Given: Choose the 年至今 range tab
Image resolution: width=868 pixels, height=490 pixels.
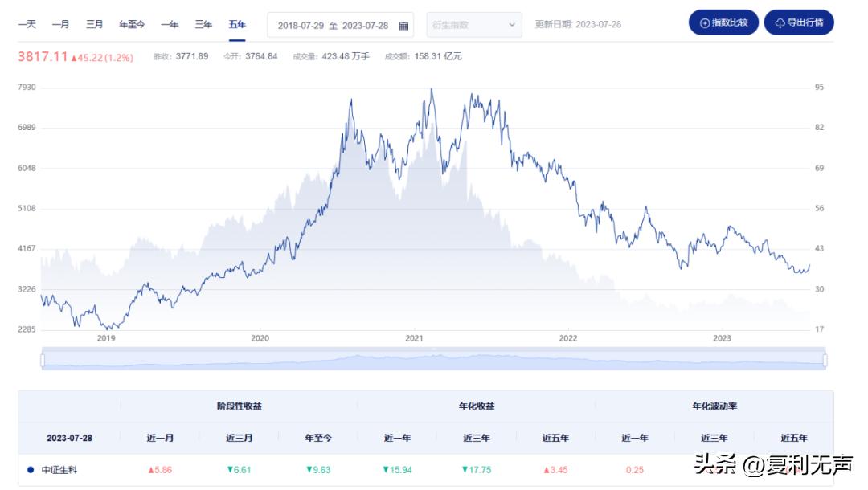Looking at the screenshot, I should click(x=132, y=25).
